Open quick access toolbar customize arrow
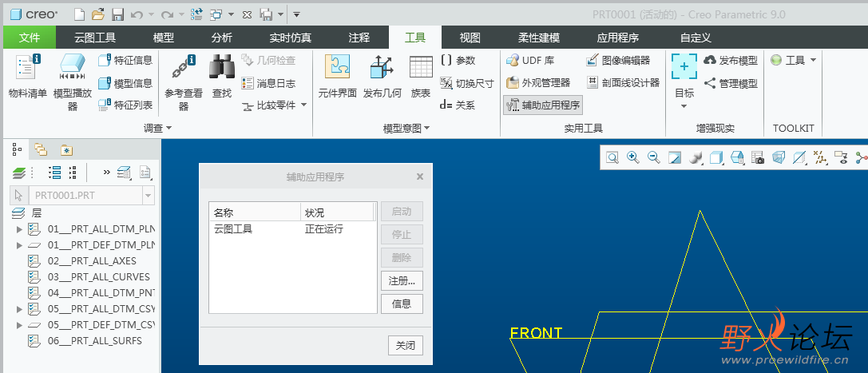Viewport: 868px width, 373px height. click(x=297, y=14)
